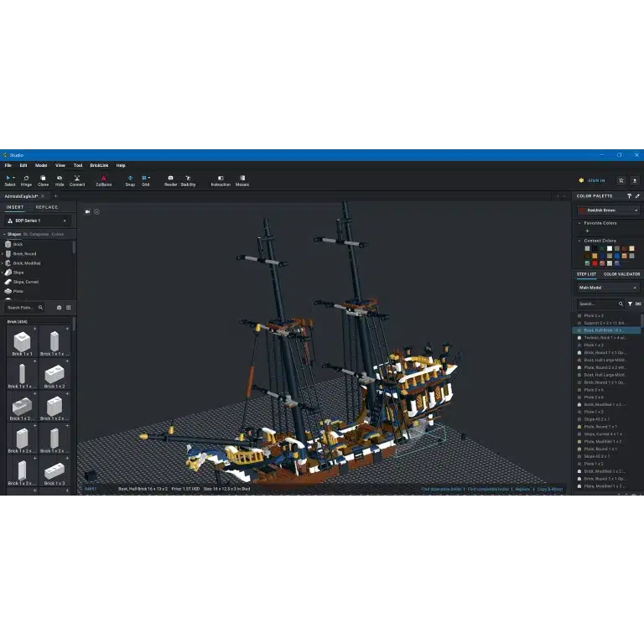Click the plus icon on the Brick 1 x 1 thumbnail
644x644 pixels.
pyautogui.click(x=35, y=329)
